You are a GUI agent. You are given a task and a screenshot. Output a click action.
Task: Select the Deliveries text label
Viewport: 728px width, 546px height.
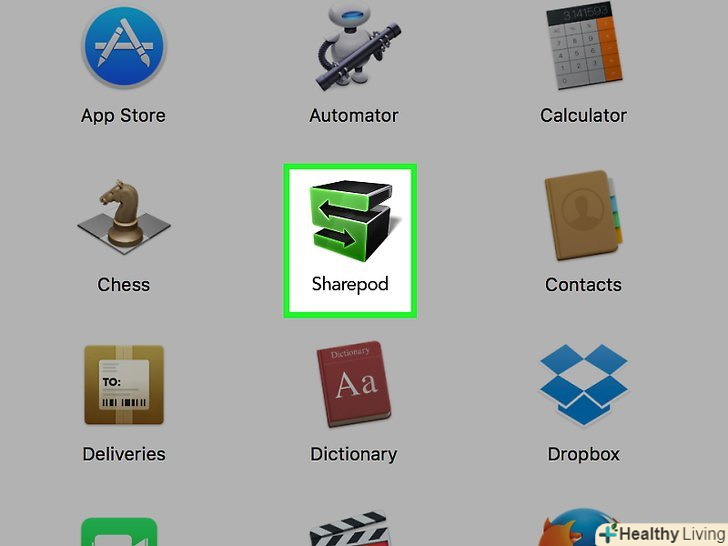point(124,454)
